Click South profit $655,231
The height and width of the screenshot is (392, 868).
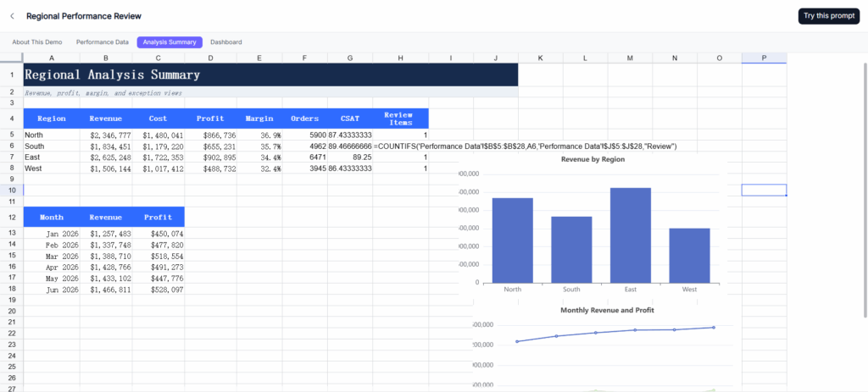coord(211,146)
